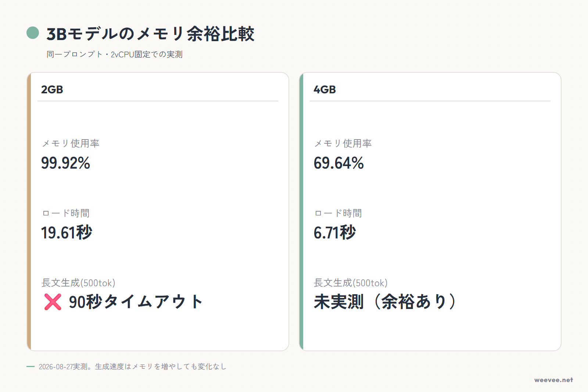The height and width of the screenshot is (392, 588).
Task: Select the "6.71秒" load time value
Action: (x=335, y=233)
